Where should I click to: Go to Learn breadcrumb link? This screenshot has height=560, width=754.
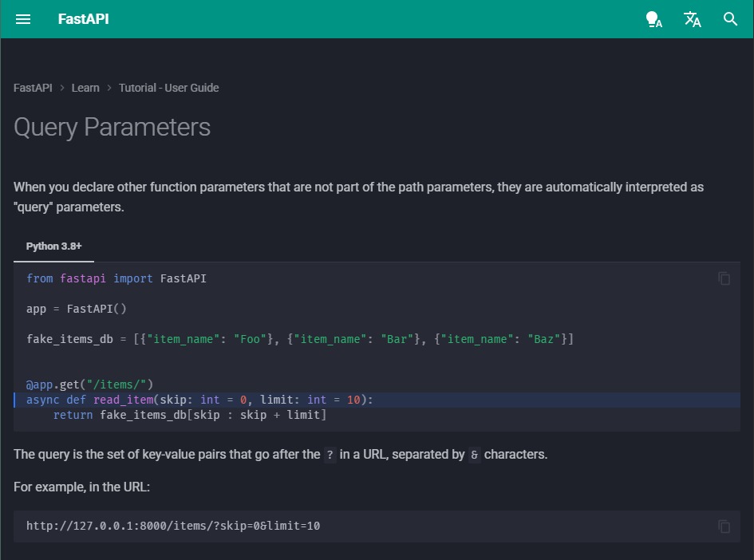[85, 88]
